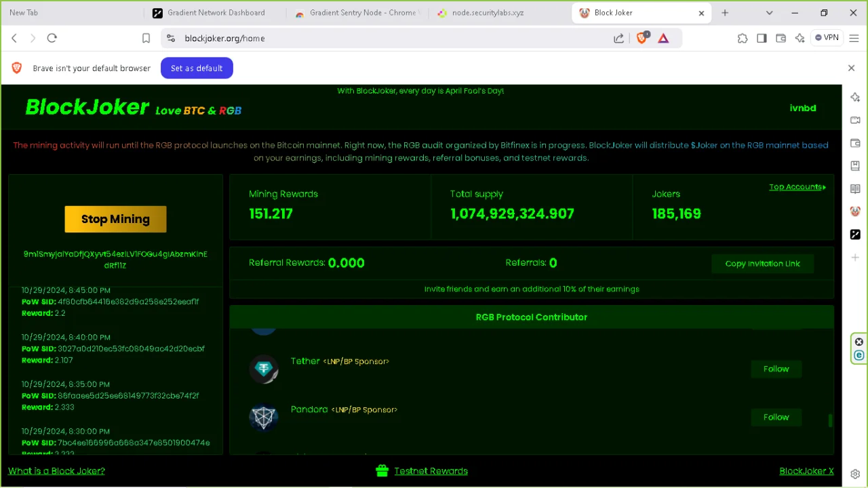Viewport: 868px width, 488px height.
Task: Click the 8:40:00 PM PoW SID hash
Action: click(131, 348)
